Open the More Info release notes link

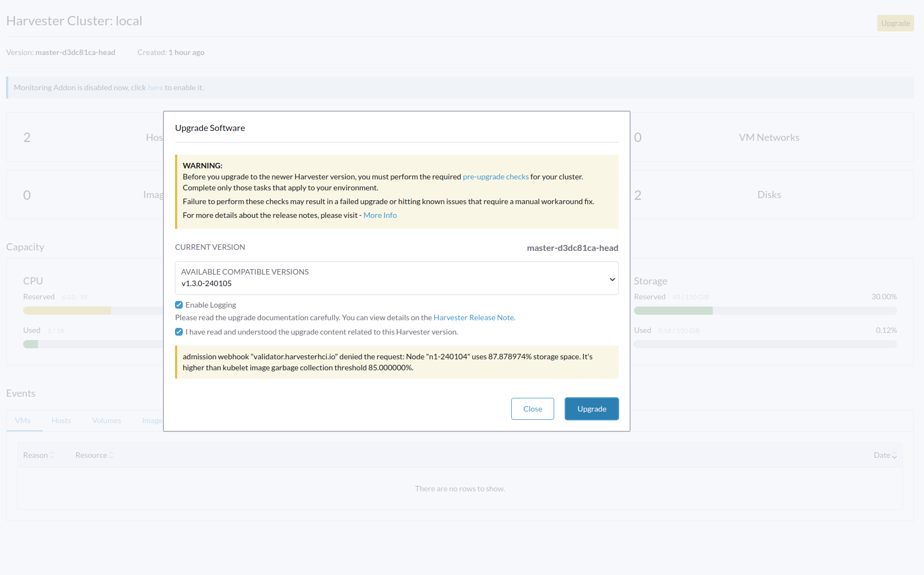380,215
